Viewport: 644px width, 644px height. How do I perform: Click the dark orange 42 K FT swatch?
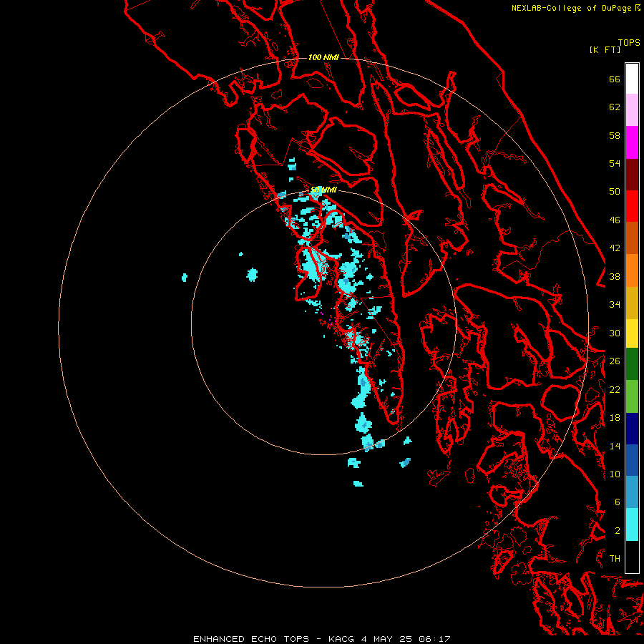tap(632, 238)
